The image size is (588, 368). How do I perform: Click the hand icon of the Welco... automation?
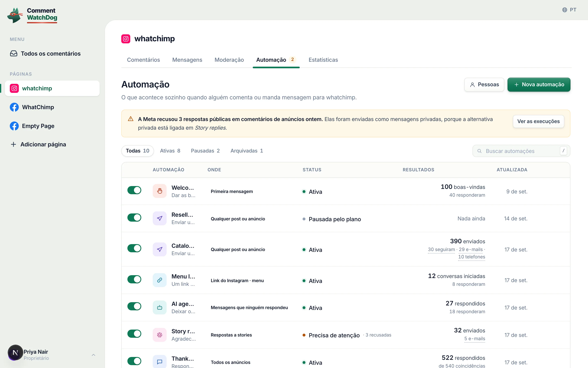tap(160, 191)
